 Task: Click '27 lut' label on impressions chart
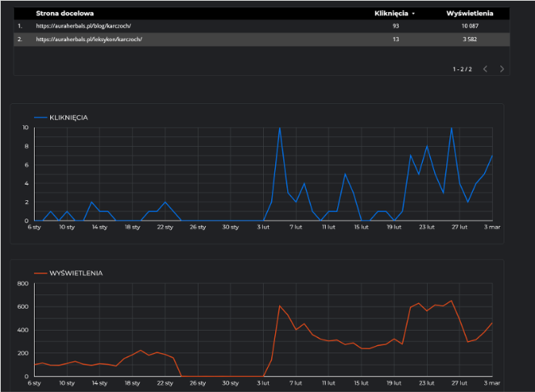point(460,383)
